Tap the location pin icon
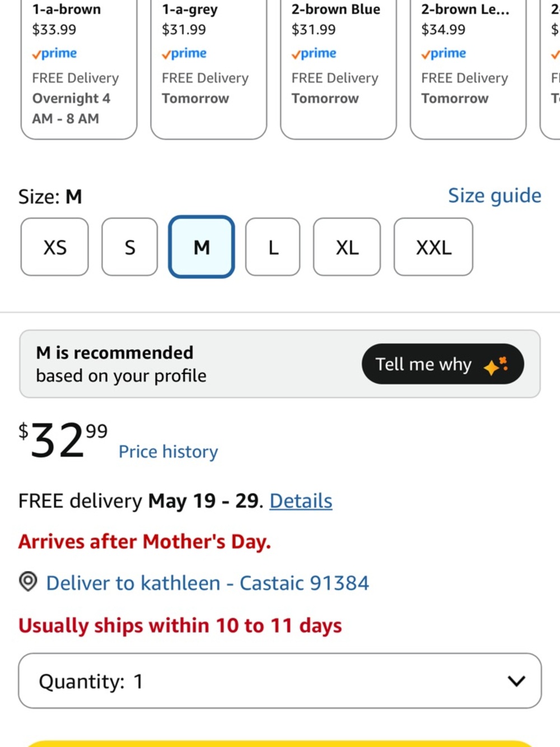The image size is (560, 747). 28,582
